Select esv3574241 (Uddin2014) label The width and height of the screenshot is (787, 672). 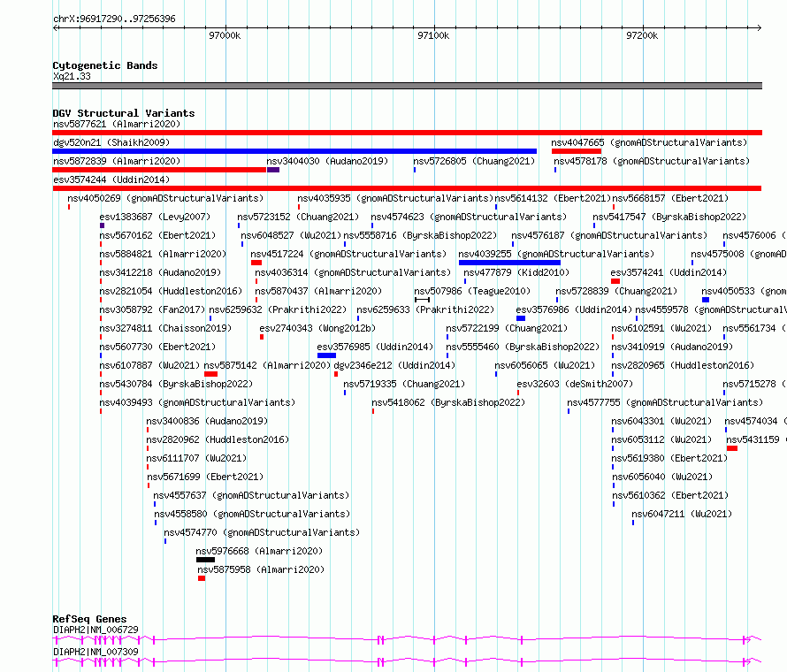pos(669,272)
